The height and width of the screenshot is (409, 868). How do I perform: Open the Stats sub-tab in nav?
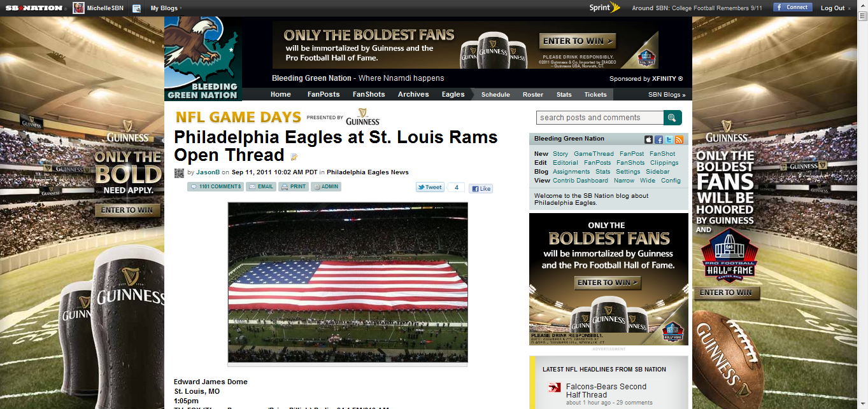pyautogui.click(x=564, y=95)
